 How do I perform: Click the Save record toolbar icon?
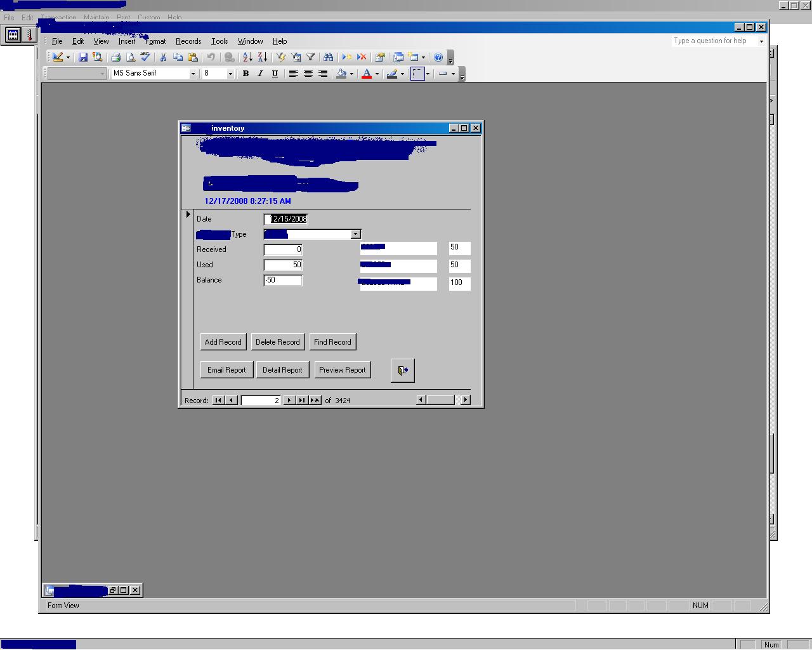click(x=83, y=57)
